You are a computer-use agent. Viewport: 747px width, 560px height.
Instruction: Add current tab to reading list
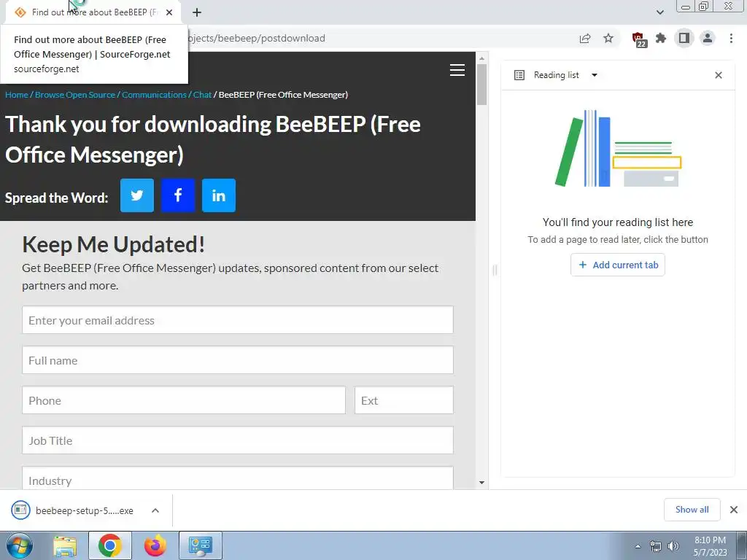(x=617, y=265)
